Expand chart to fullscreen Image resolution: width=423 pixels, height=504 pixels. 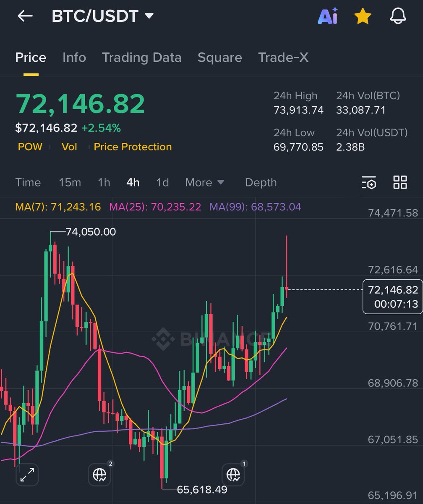[x=27, y=475]
